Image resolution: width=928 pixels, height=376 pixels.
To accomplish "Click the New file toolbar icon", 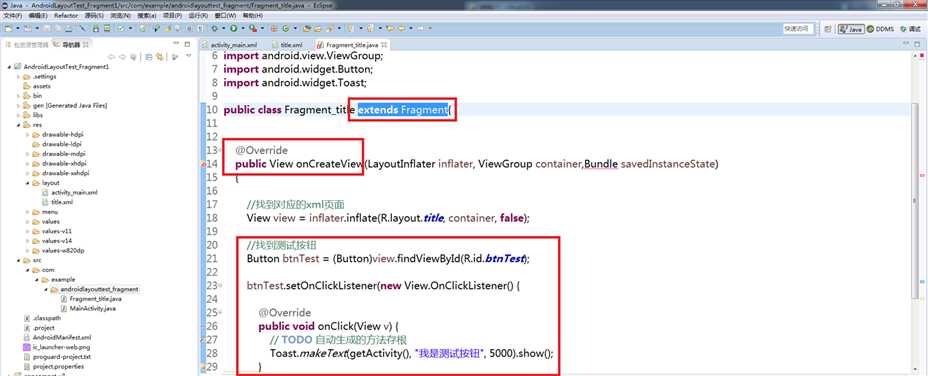I will [8, 28].
